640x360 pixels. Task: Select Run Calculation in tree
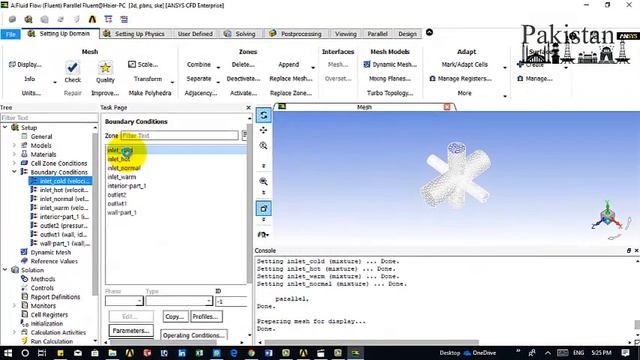click(51, 341)
